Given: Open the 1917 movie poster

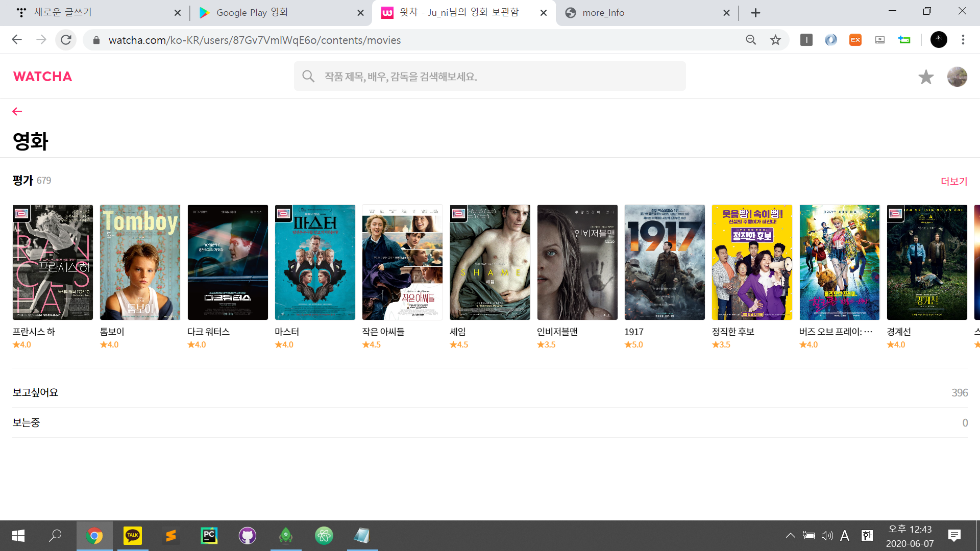Looking at the screenshot, I should pyautogui.click(x=664, y=262).
